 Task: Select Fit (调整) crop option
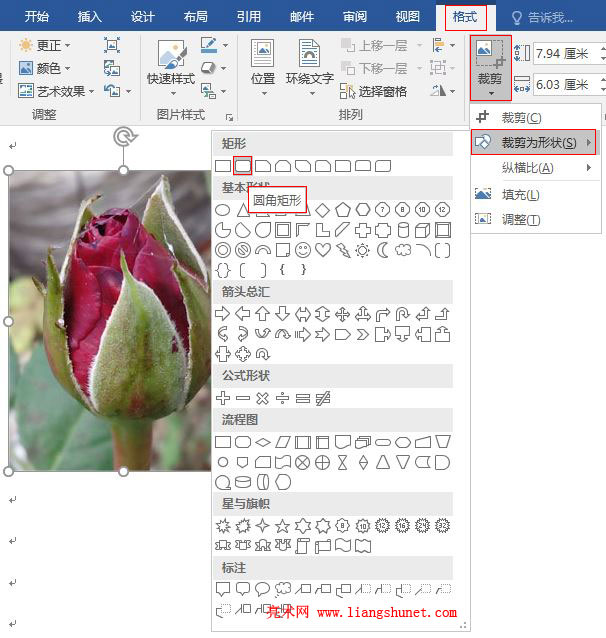click(x=535, y=220)
